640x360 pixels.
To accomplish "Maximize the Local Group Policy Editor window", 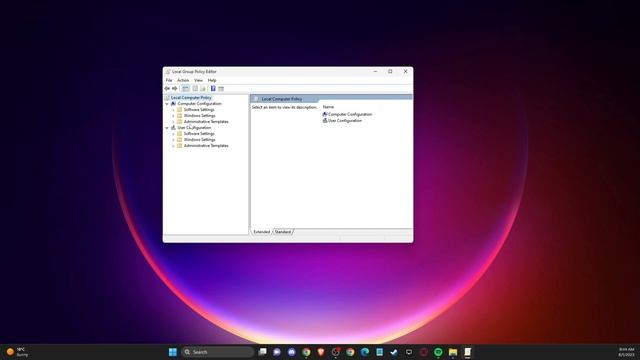I will 390,71.
